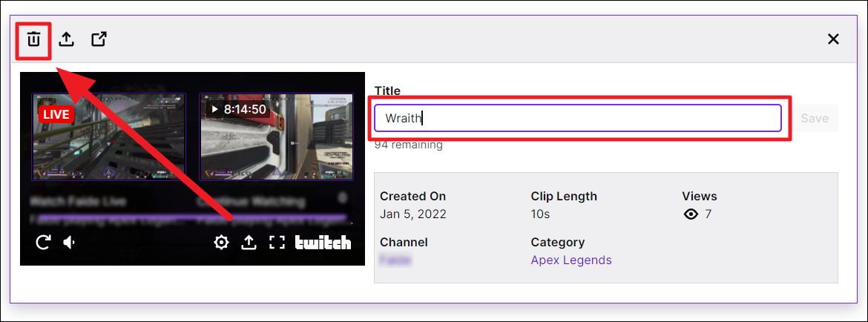Open the Apex Legends category link
This screenshot has width=868, height=322.
(571, 260)
